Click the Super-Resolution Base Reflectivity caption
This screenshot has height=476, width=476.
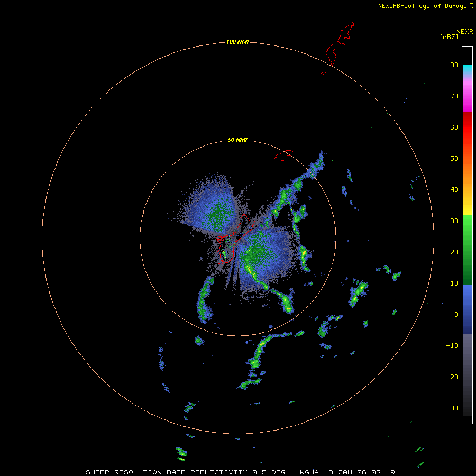click(240, 472)
